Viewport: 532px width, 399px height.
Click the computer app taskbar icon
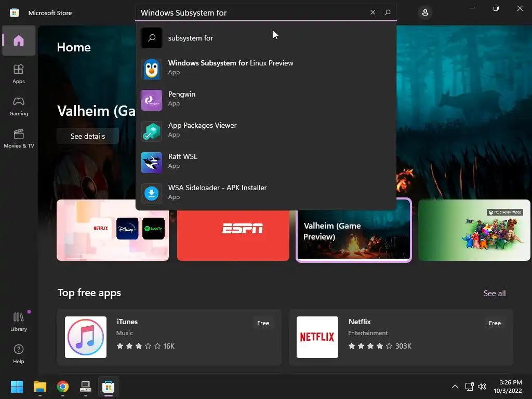click(86, 387)
